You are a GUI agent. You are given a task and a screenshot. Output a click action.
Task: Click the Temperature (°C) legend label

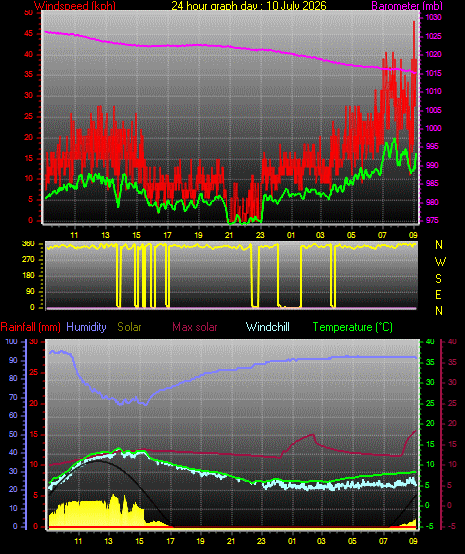[x=353, y=327]
